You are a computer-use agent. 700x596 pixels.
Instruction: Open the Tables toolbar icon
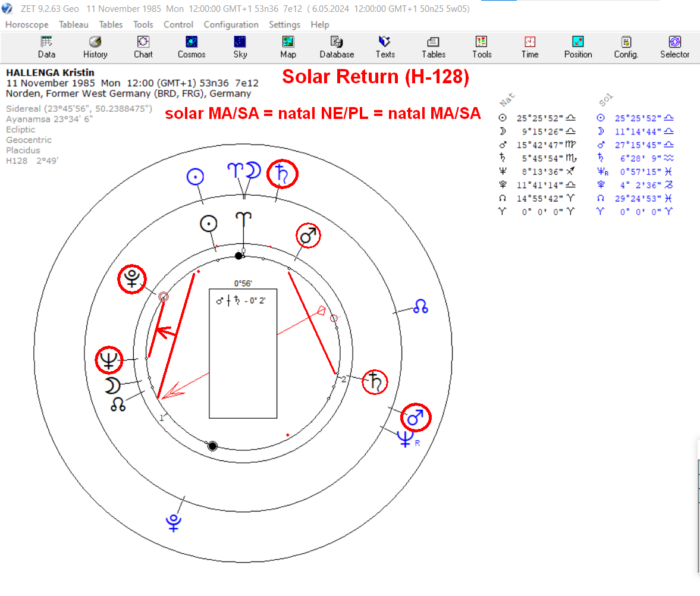pos(434,48)
